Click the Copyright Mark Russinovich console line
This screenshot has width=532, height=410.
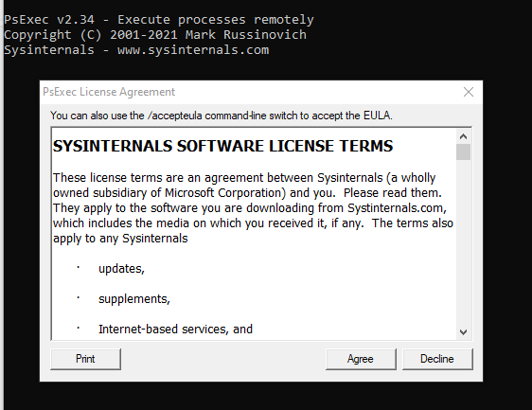tap(155, 35)
